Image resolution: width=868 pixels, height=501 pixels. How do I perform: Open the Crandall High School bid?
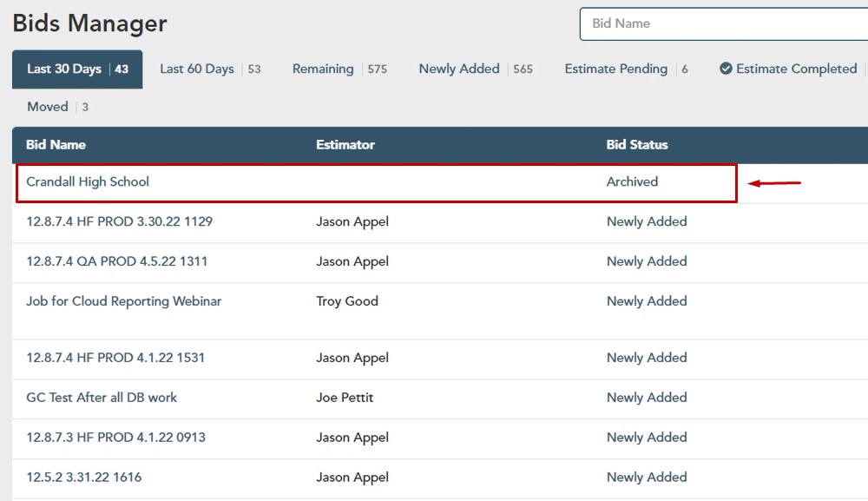coord(88,182)
